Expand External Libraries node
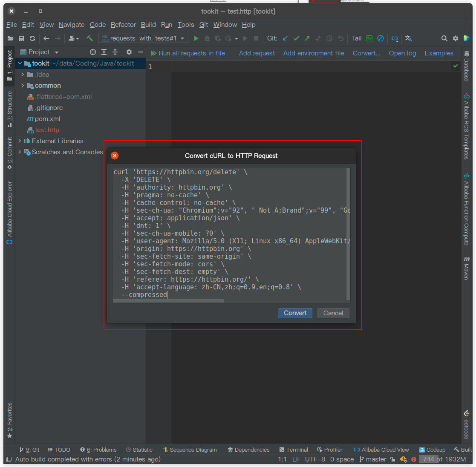The height and width of the screenshot is (467, 476). (x=20, y=141)
